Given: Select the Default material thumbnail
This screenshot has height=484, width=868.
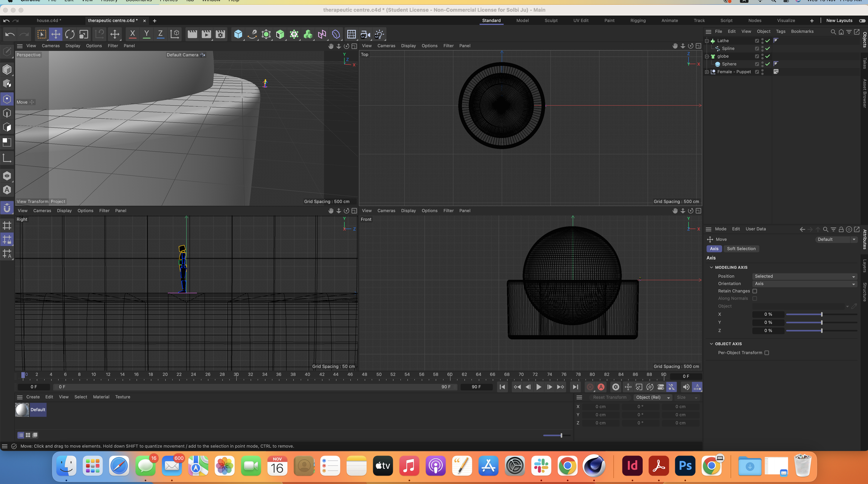Looking at the screenshot, I should pyautogui.click(x=22, y=410).
